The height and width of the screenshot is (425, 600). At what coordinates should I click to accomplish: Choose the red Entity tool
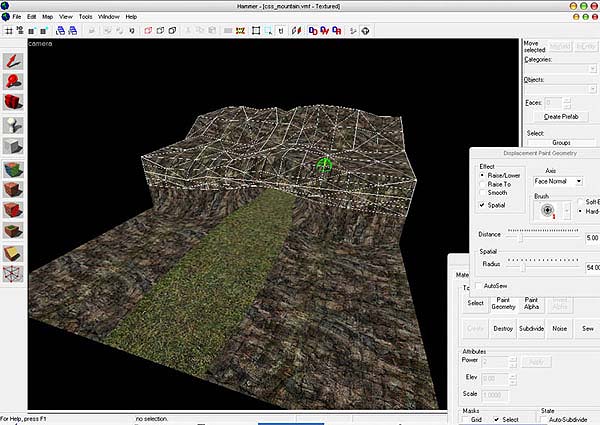13,80
